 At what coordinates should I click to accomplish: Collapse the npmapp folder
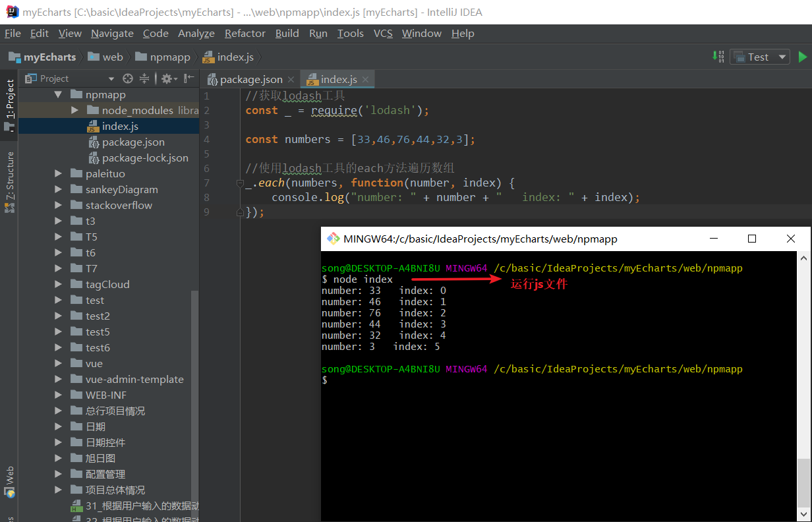[x=59, y=94]
